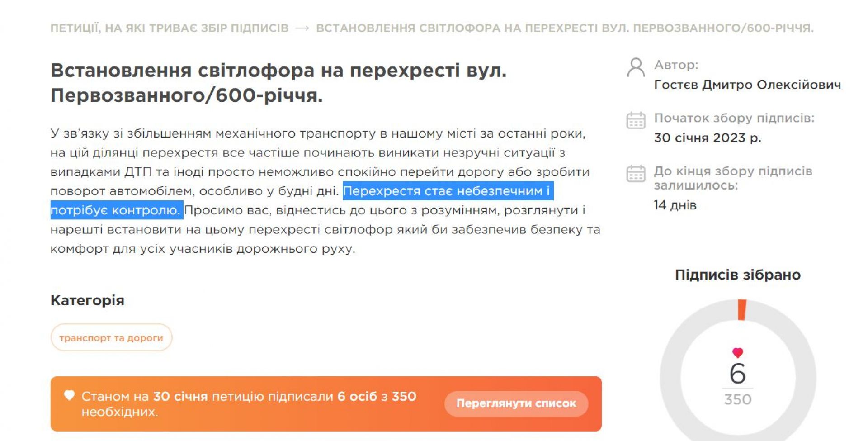Click the orange segment of the progress ring

[742, 309]
